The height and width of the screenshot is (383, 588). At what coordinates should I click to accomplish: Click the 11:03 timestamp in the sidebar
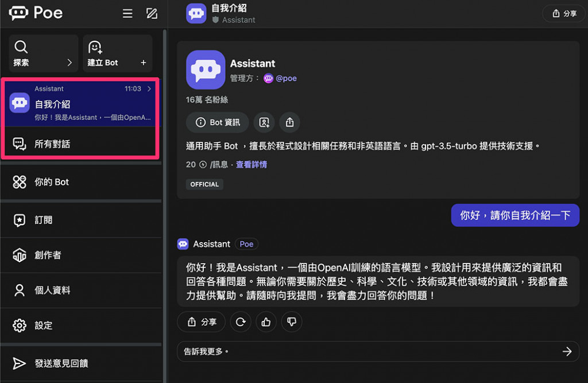click(133, 89)
